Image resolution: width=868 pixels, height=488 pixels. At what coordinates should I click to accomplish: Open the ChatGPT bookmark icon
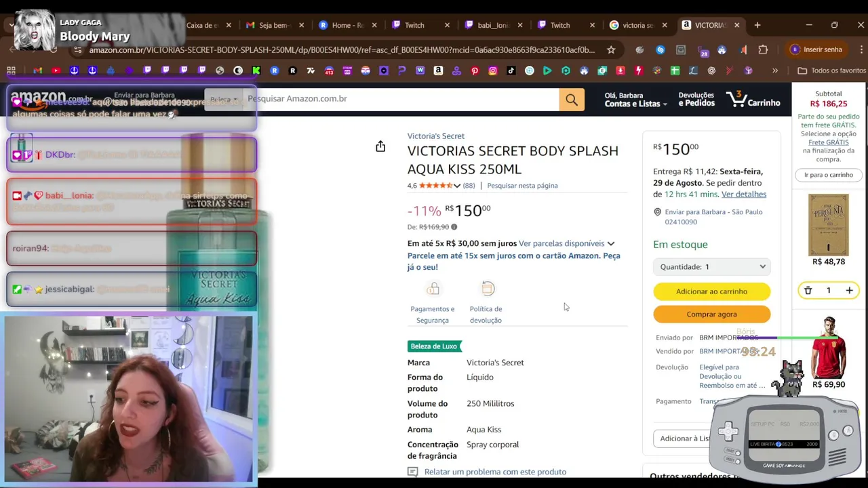pos(711,70)
